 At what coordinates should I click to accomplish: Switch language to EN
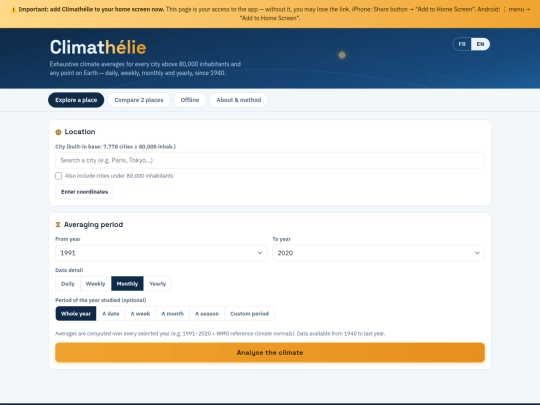(x=480, y=44)
